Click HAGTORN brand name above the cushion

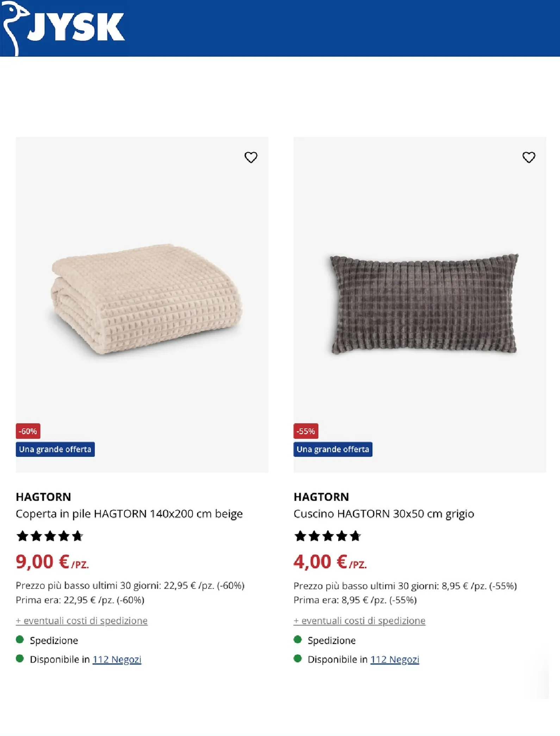point(321,497)
